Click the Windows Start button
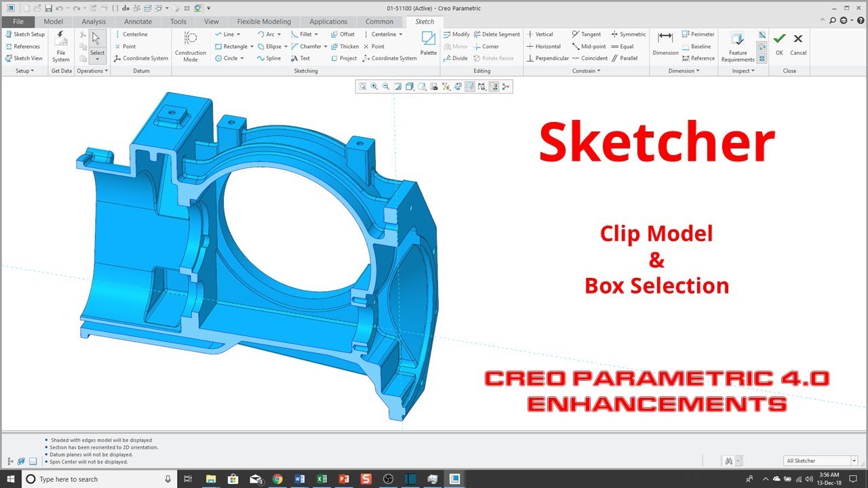The height and width of the screenshot is (488, 868). coord(11,479)
